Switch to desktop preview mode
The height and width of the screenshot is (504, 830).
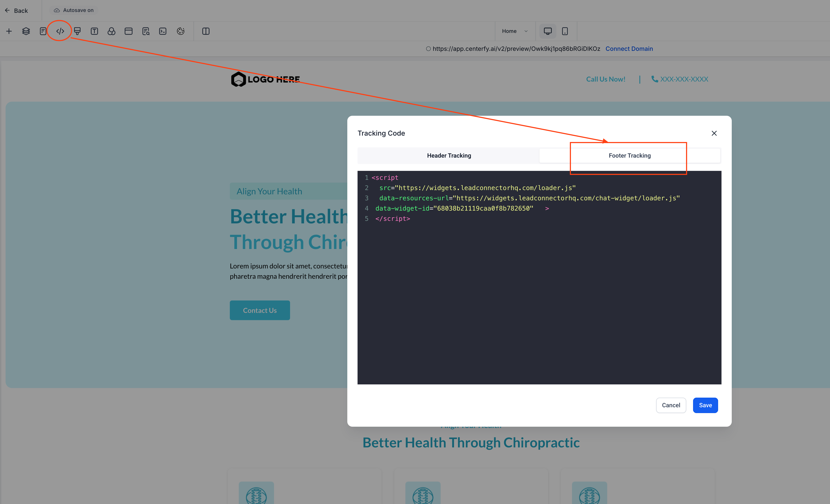click(548, 31)
